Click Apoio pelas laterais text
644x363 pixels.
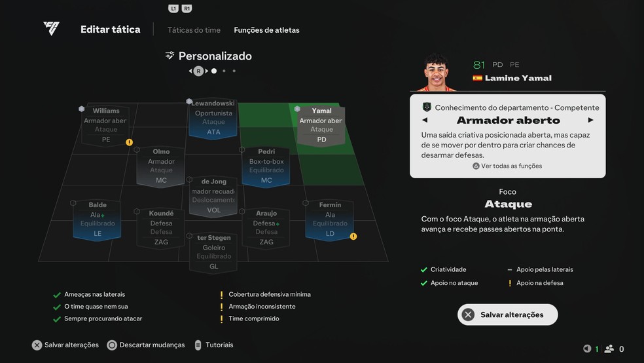[545, 270]
